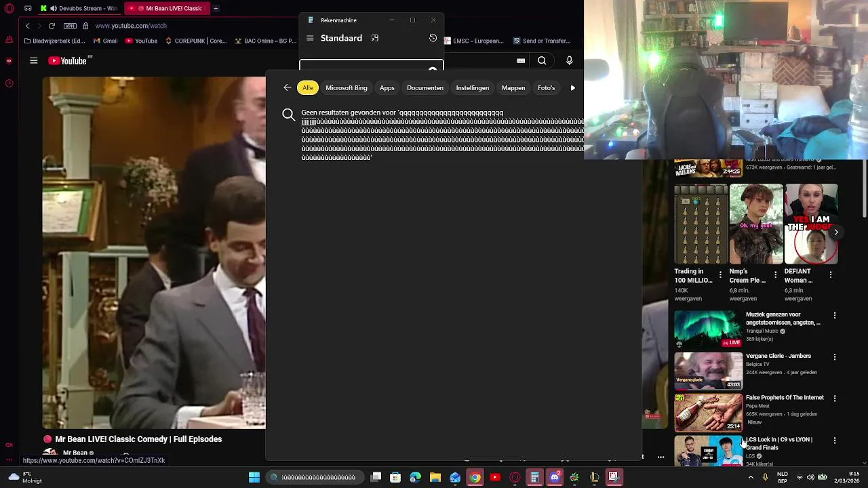
Task: Open Muziek genezen van angststoornissen thumbnail
Action: pyautogui.click(x=708, y=329)
